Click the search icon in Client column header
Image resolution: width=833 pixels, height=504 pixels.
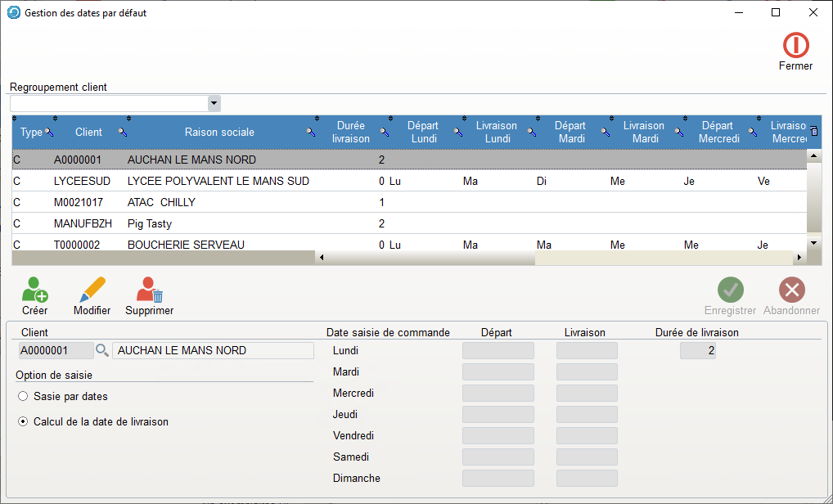pyautogui.click(x=122, y=132)
